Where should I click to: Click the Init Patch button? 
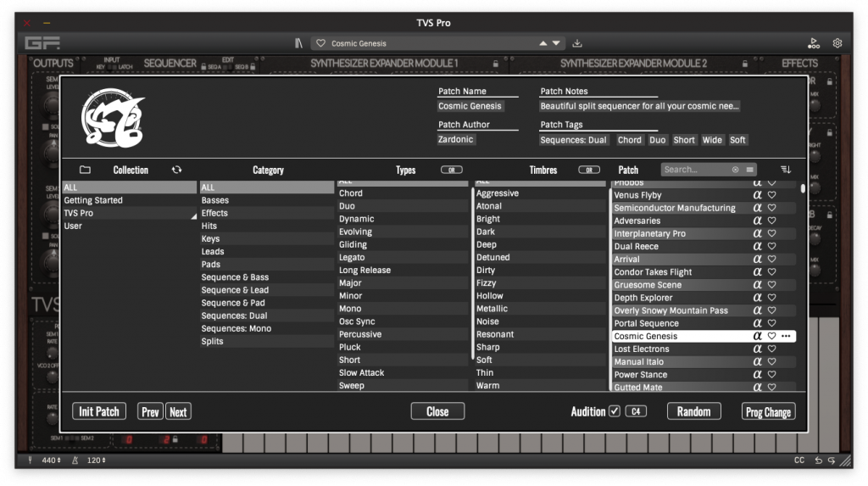[x=99, y=411]
